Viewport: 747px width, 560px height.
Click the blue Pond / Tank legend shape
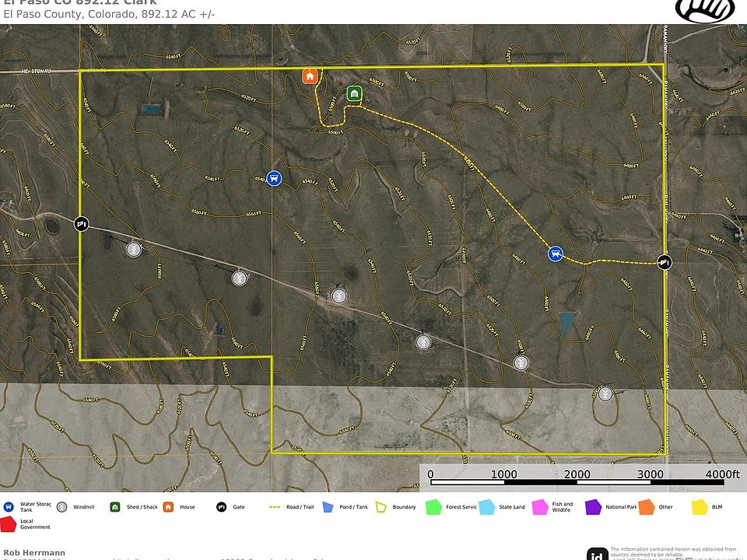328,507
